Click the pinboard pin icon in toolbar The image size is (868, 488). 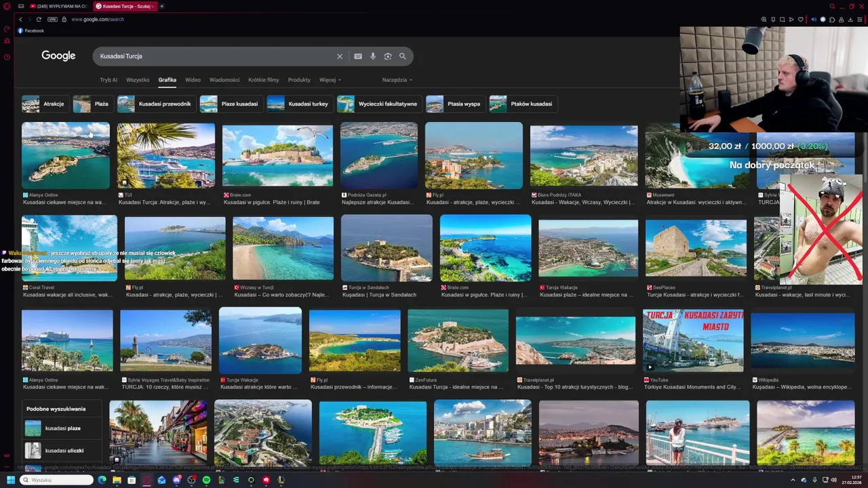pyautogui.click(x=773, y=19)
